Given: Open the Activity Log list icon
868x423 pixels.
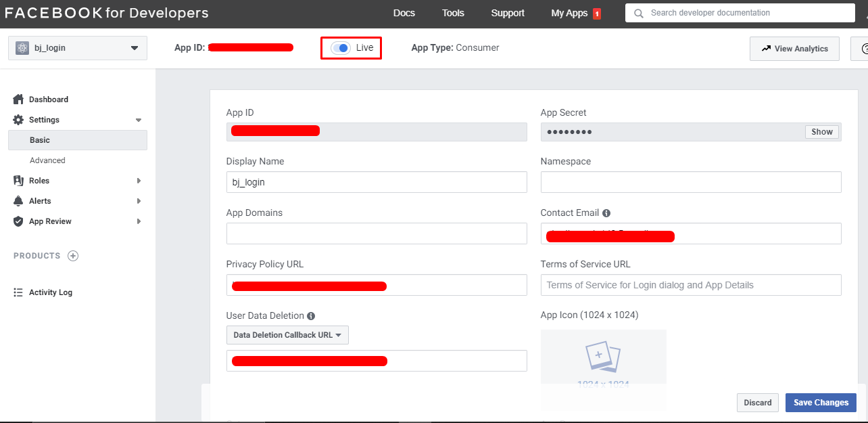Looking at the screenshot, I should pos(18,292).
